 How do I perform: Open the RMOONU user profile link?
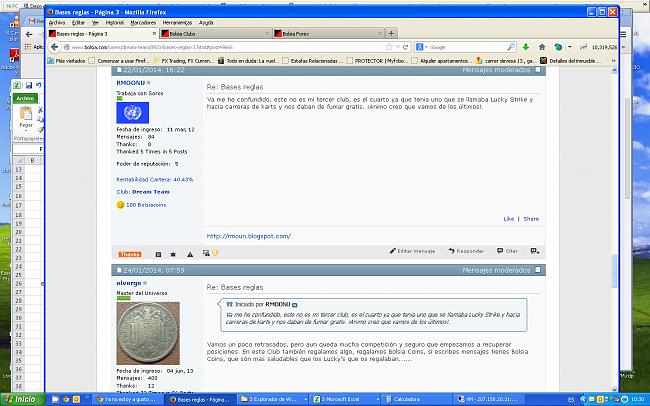(x=131, y=83)
